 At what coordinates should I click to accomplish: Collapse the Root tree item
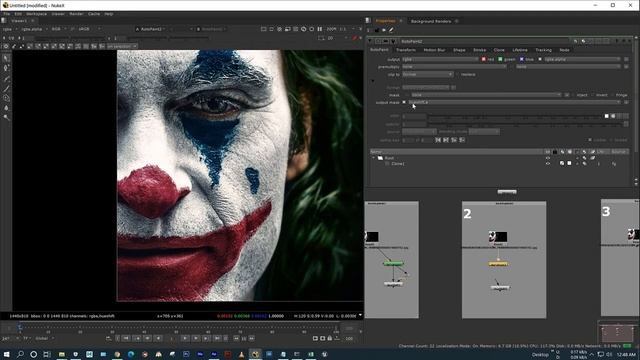coord(373,158)
